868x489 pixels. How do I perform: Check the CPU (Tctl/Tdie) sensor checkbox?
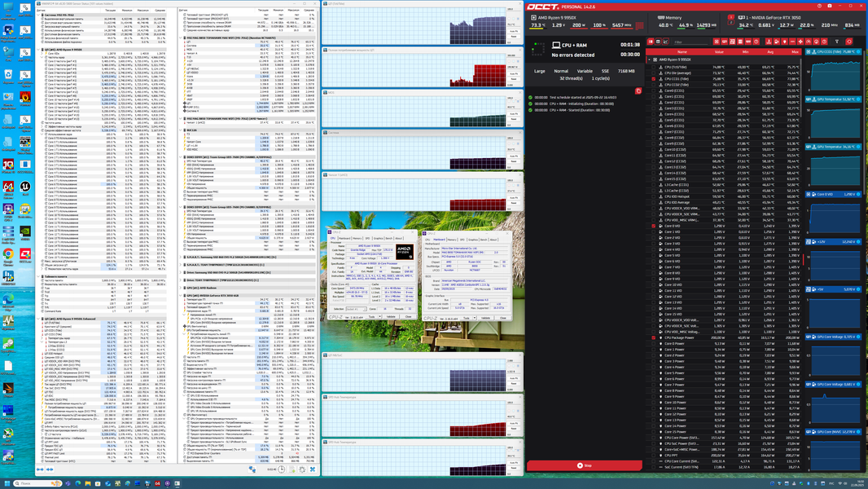[x=653, y=67]
